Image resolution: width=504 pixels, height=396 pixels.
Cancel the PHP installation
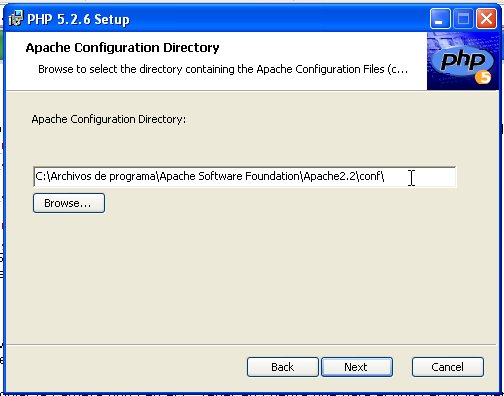pyautogui.click(x=448, y=367)
